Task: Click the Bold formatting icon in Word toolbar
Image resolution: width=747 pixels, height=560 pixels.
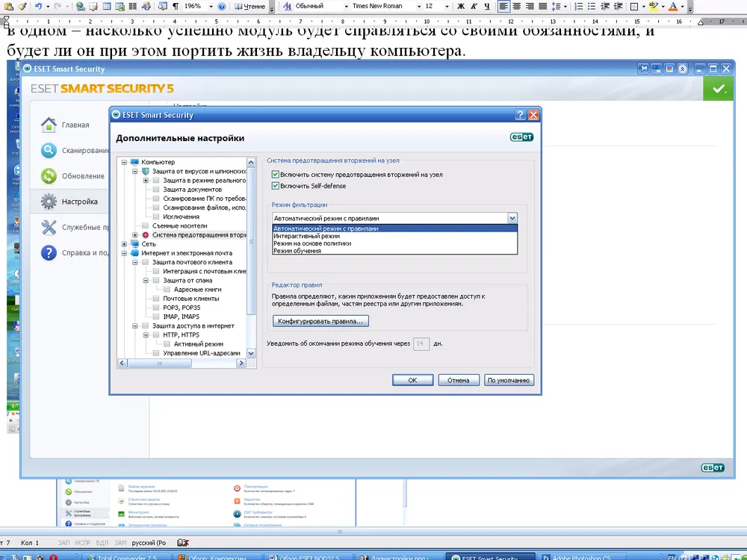Action: 461,7
